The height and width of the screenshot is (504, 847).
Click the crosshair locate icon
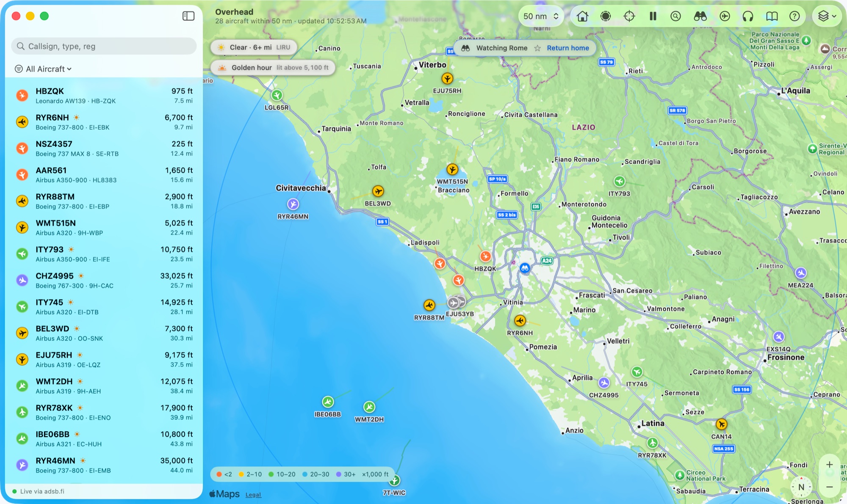coord(629,16)
